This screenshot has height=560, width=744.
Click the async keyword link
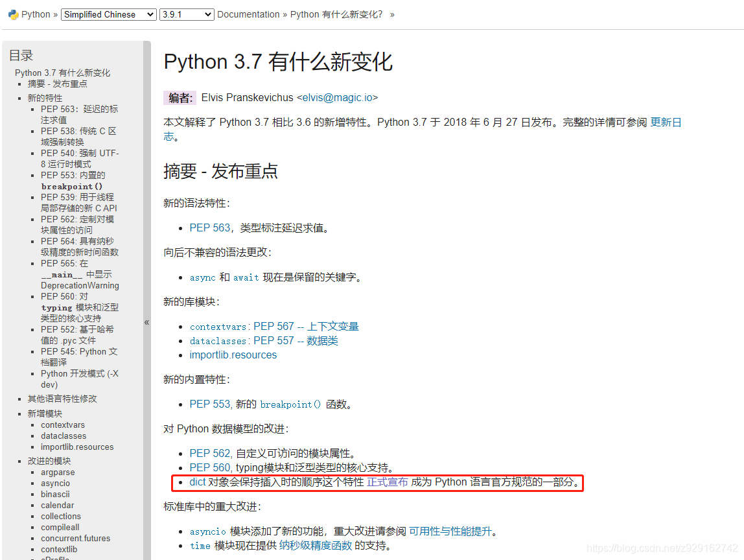point(203,277)
